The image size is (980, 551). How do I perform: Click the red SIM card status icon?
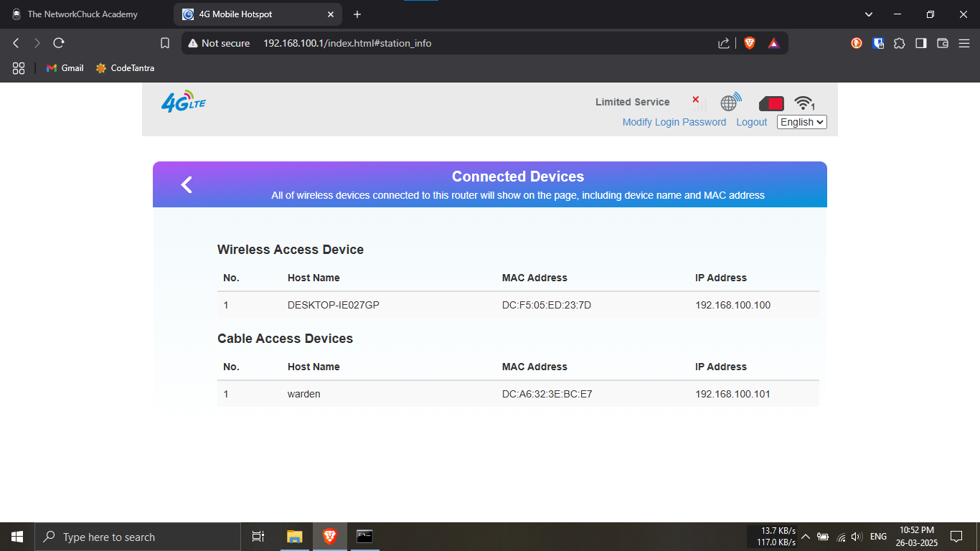pos(771,103)
